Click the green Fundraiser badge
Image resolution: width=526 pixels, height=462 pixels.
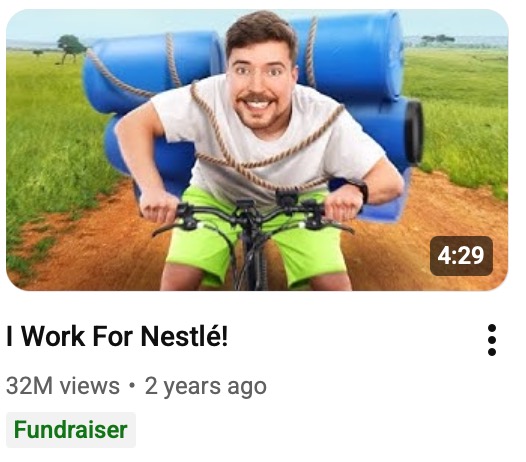tap(71, 430)
